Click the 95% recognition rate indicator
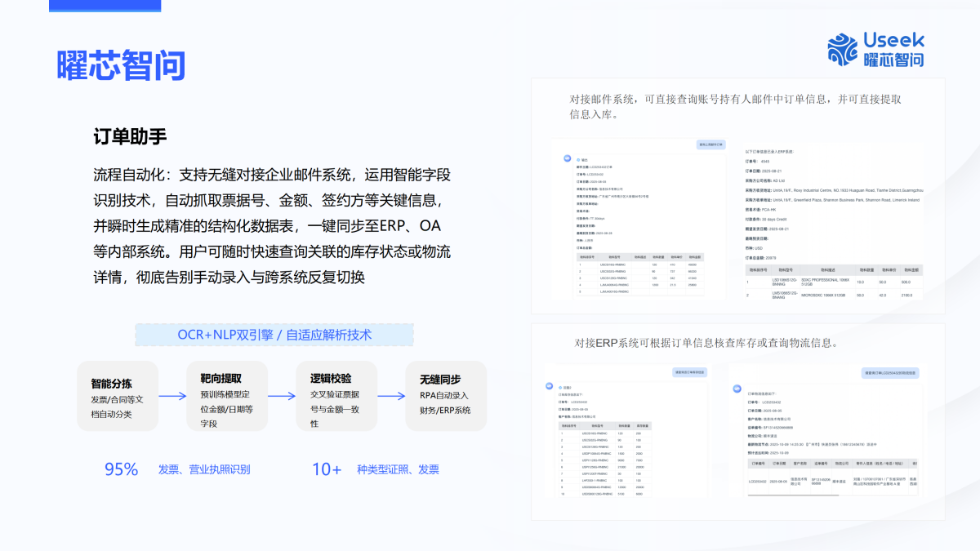The width and height of the screenshot is (980, 551). [119, 469]
